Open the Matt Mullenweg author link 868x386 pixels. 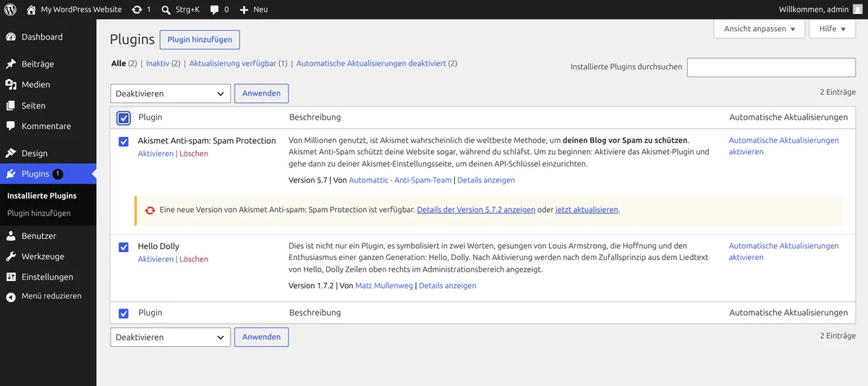coord(384,286)
